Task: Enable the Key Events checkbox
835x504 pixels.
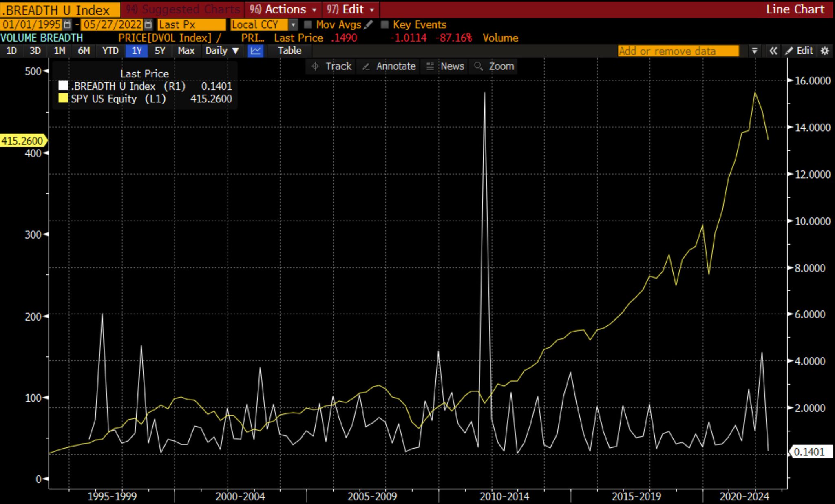Action: pyautogui.click(x=384, y=24)
